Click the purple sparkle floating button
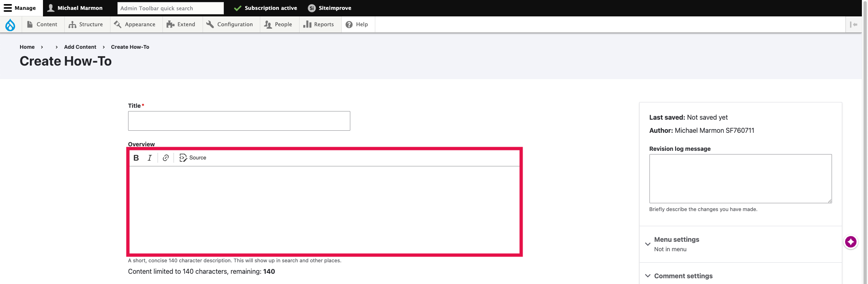Viewport: 868px width, 284px height. click(851, 242)
